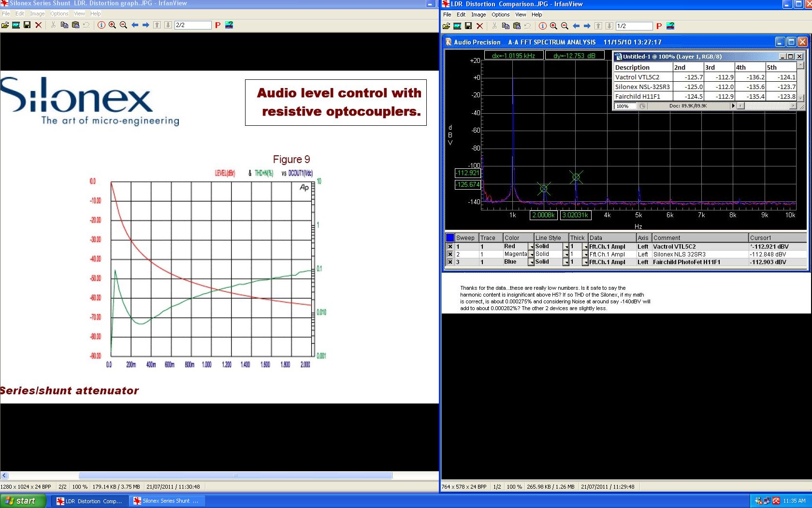Click Open file icon in LDR Distortion Comparison window
This screenshot has height=508, width=812.
coord(446,26)
